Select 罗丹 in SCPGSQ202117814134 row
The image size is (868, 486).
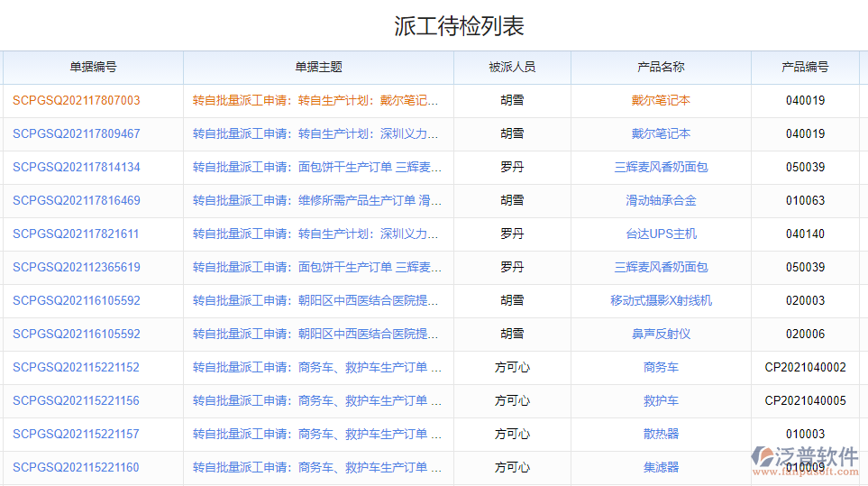(x=512, y=167)
